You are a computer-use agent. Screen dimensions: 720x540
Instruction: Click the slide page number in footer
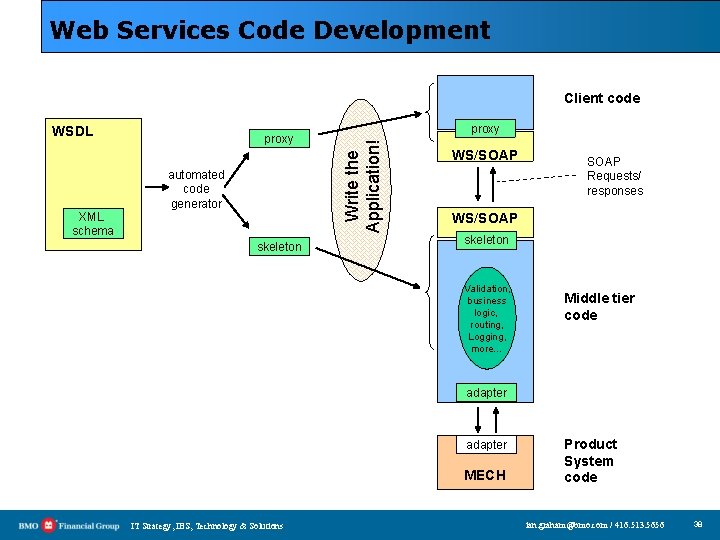tap(698, 524)
